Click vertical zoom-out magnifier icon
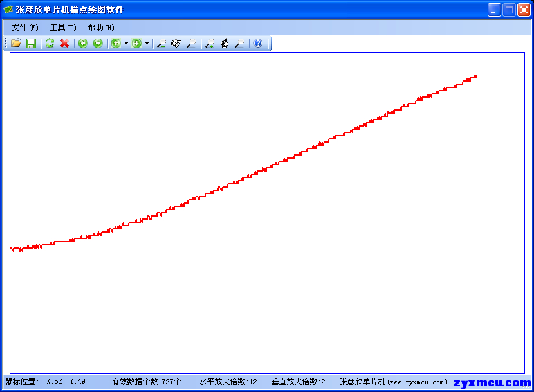534x392 pixels. coord(240,43)
